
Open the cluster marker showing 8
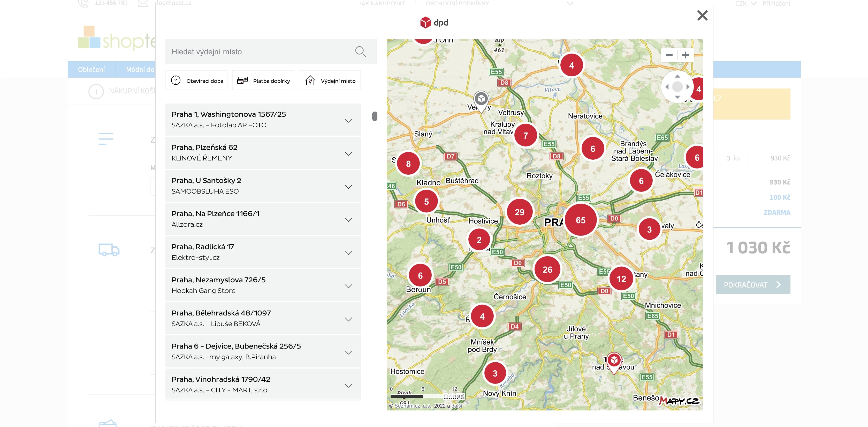[408, 164]
